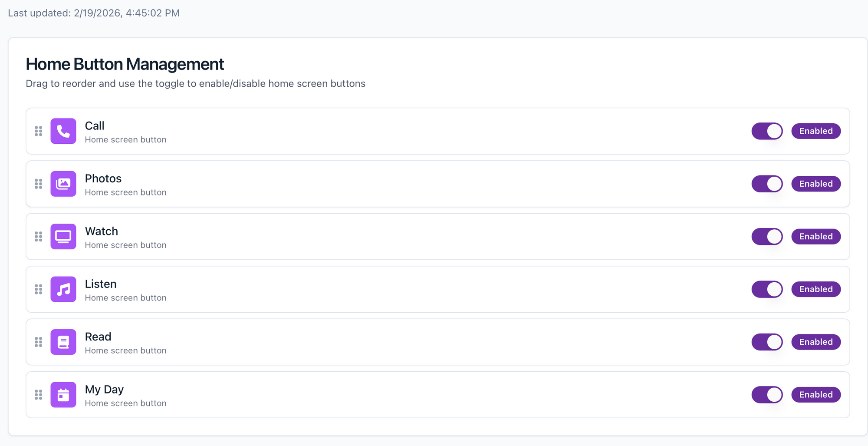The height and width of the screenshot is (446, 868).
Task: Click the drag handle beside Photos
Action: (x=39, y=184)
